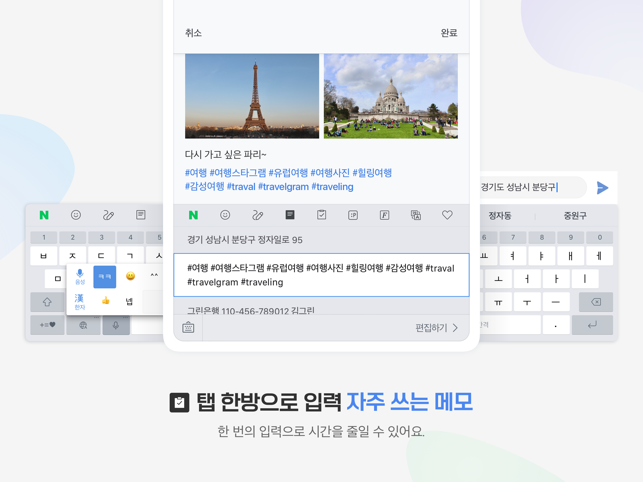The height and width of the screenshot is (482, 643).
Task: Open the memo note icon on left keyboard
Action: [x=141, y=215]
